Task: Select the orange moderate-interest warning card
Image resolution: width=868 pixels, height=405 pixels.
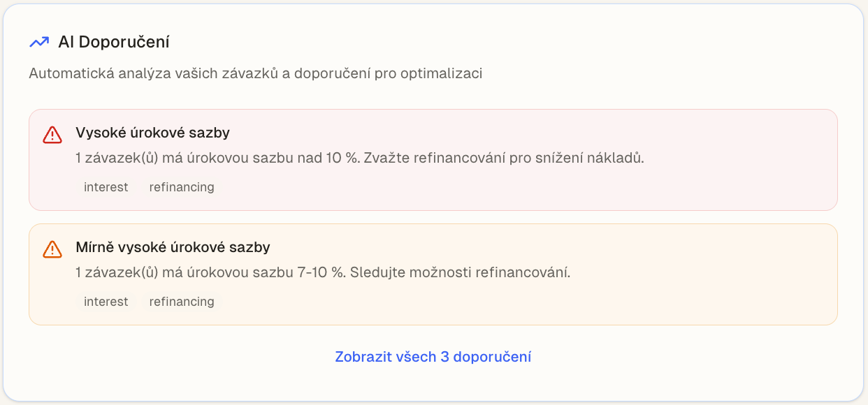Action: click(x=433, y=274)
